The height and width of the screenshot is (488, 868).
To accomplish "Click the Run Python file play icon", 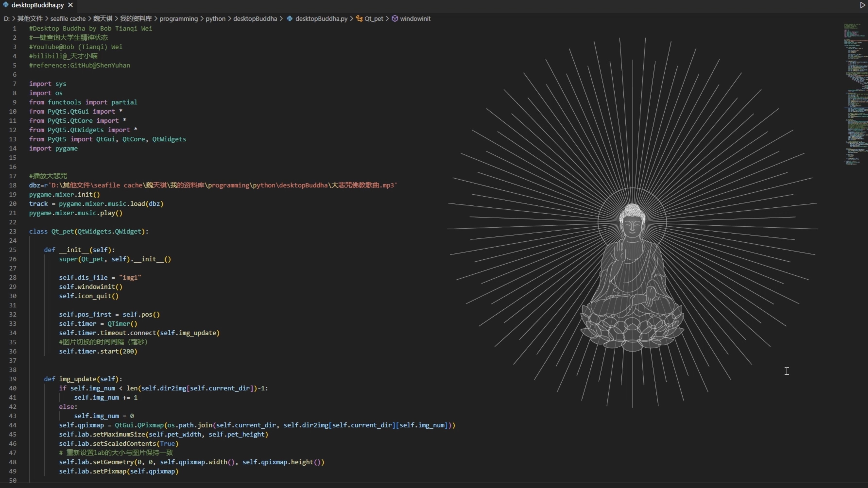I will tap(862, 5).
